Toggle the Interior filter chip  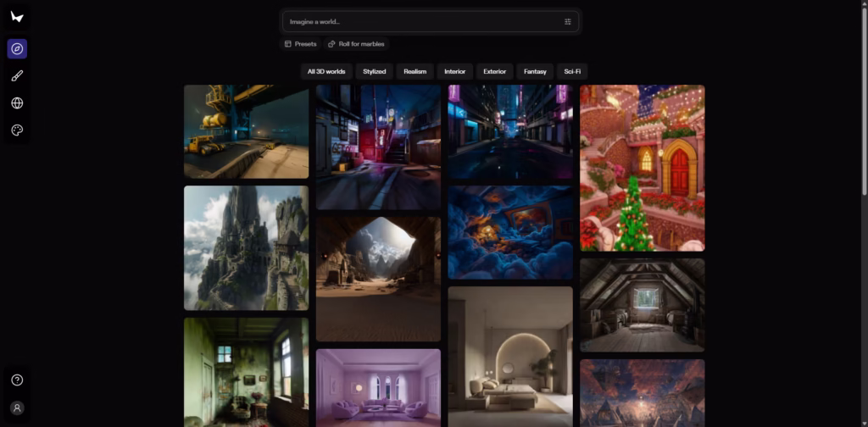point(454,72)
